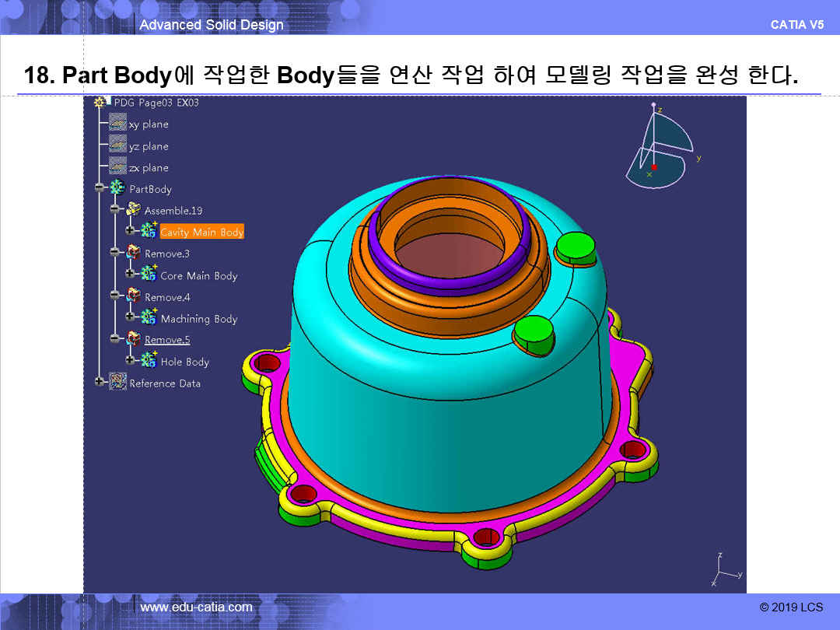Select the highlighted Cavity Main Body label

coord(201,232)
